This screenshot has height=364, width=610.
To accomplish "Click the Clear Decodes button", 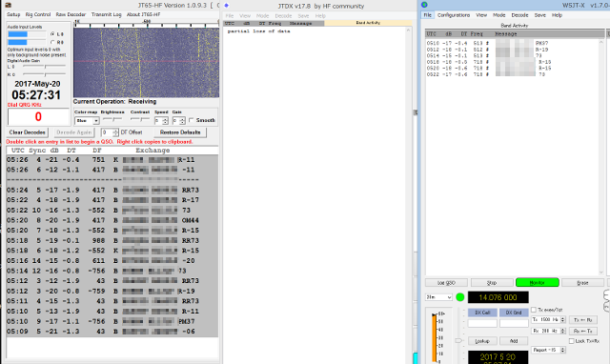I will coord(28,132).
